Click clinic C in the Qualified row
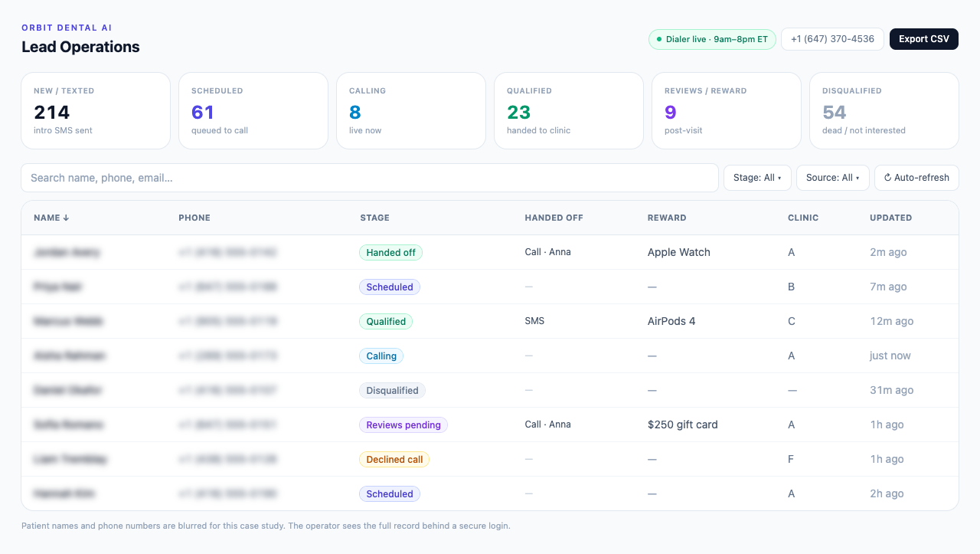The width and height of the screenshot is (980, 554). (x=792, y=321)
